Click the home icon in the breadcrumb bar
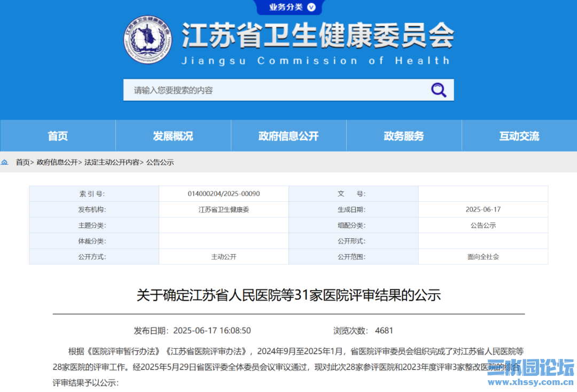577x392 pixels. point(5,162)
